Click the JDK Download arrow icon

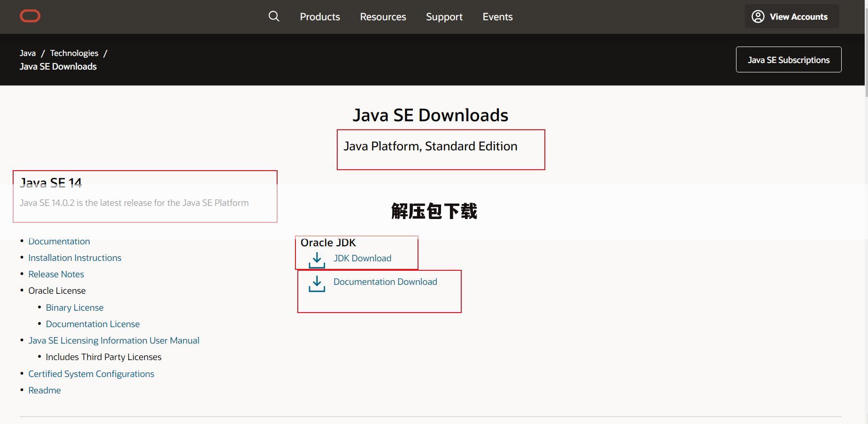tap(317, 260)
